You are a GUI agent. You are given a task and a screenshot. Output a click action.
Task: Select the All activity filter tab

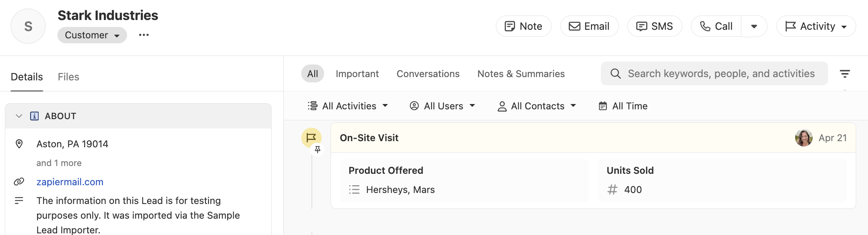[x=313, y=74]
